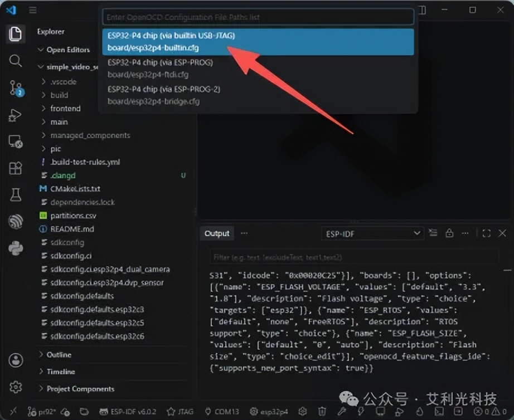Viewport: 514px width, 420px height.
Task: Expand the frontend folder
Action: (x=65, y=109)
